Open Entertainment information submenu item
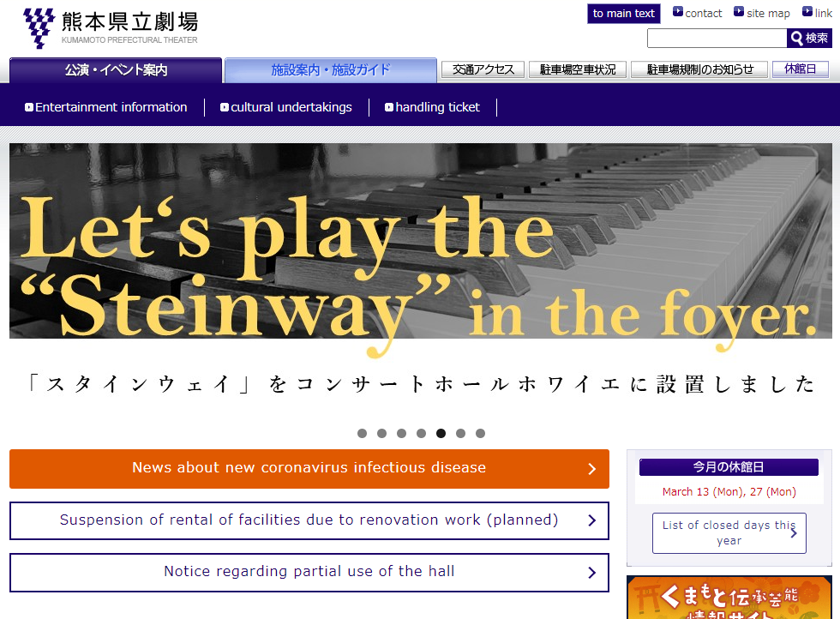The height and width of the screenshot is (619, 840). tap(106, 107)
